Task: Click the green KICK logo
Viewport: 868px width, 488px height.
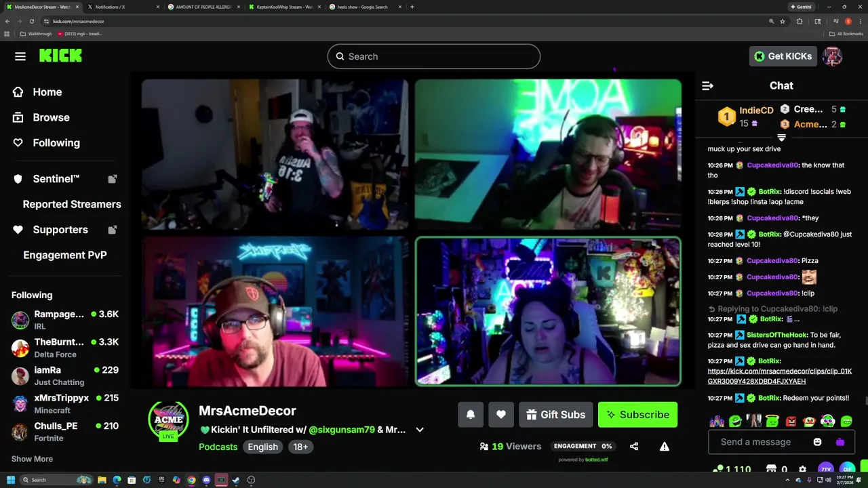Action: [x=60, y=56]
